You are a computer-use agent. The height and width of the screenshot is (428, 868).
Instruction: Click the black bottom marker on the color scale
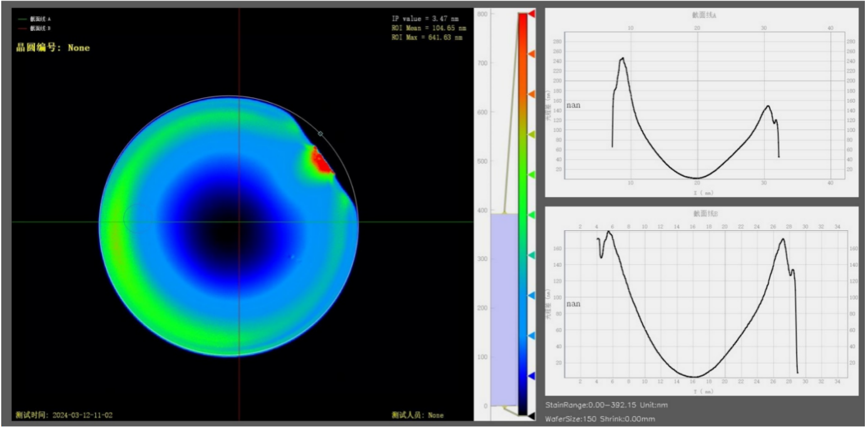tap(531, 415)
